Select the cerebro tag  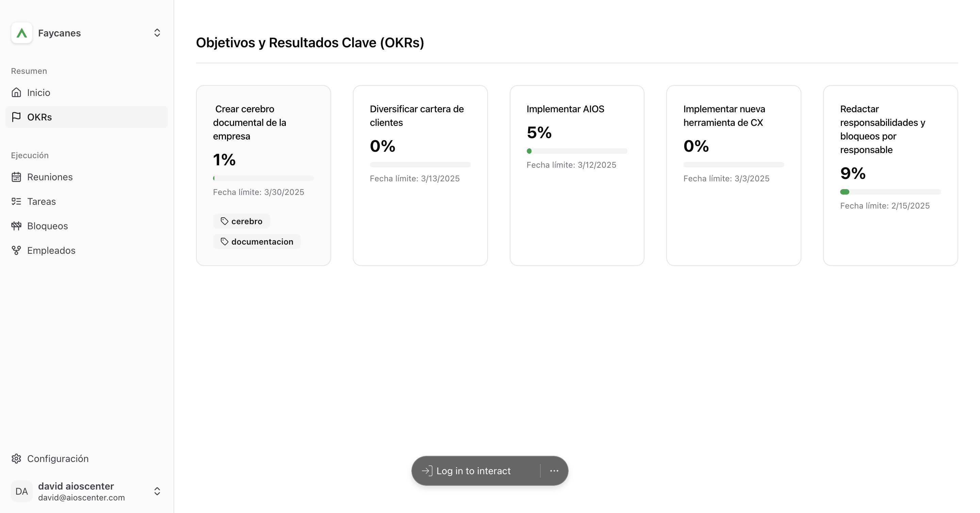click(x=242, y=221)
